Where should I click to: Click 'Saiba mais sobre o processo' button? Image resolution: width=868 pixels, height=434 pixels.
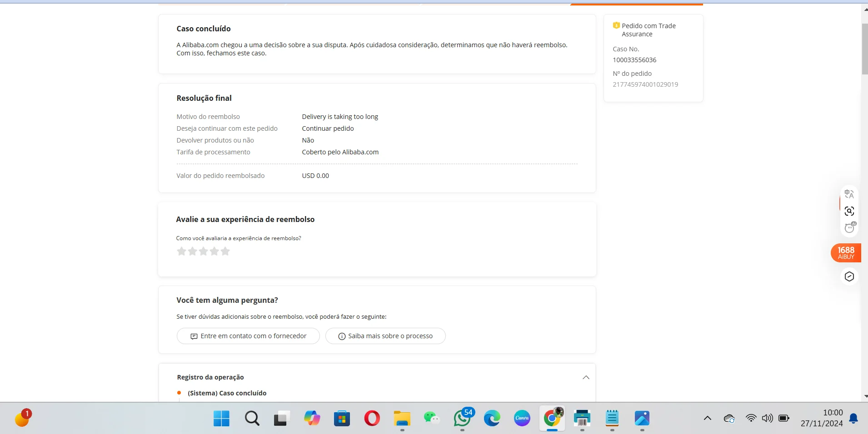coord(385,336)
